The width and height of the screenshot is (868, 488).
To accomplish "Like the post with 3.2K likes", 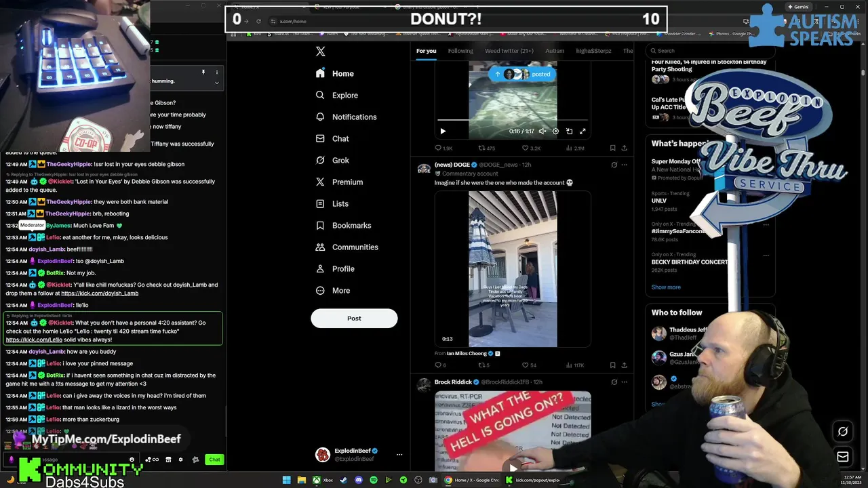I will click(x=531, y=148).
